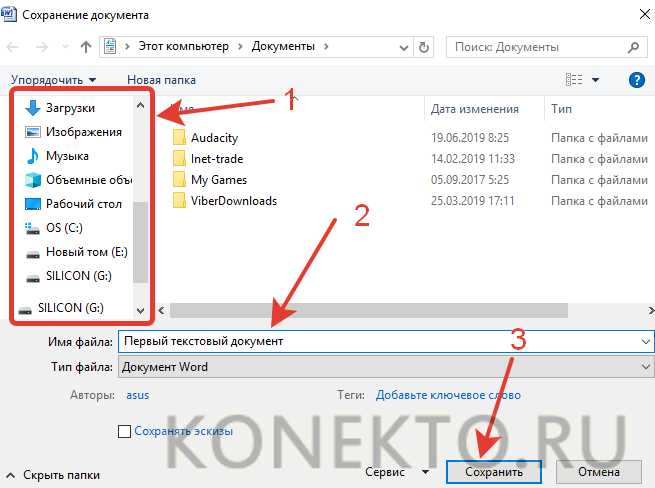
Task: Click the search magnifier icon
Action: 633,47
